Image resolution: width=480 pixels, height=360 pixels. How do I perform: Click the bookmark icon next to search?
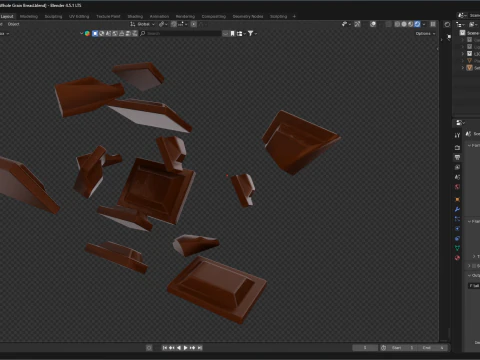point(232,33)
